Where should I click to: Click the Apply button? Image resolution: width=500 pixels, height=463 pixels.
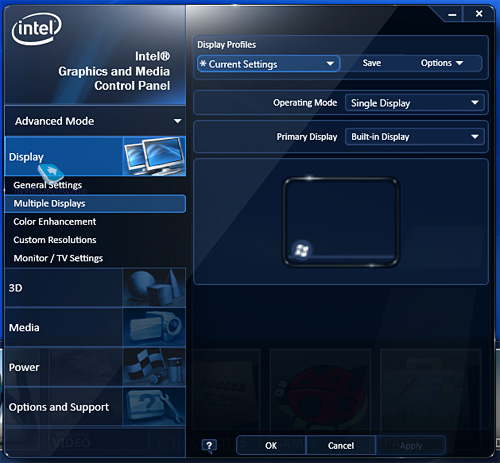(411, 446)
